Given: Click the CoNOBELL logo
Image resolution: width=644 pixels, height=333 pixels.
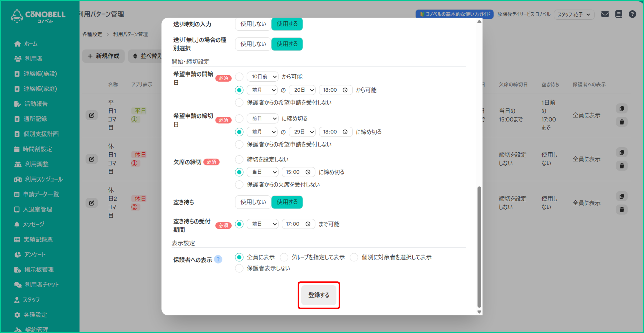Looking at the screenshot, I should click(38, 16).
